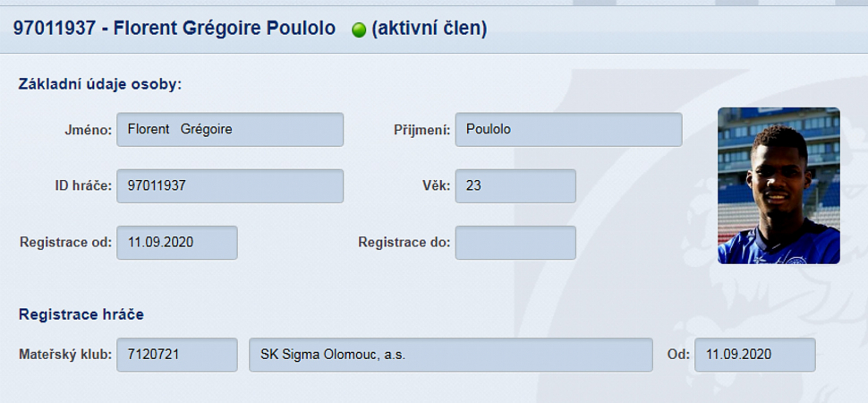The height and width of the screenshot is (403, 868).
Task: Click the "Registrace do:" label
Action: click(x=403, y=242)
